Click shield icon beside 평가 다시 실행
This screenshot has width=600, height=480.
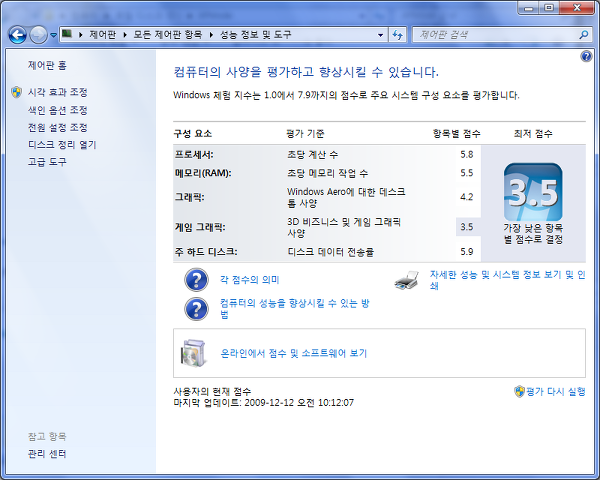pyautogui.click(x=519, y=391)
